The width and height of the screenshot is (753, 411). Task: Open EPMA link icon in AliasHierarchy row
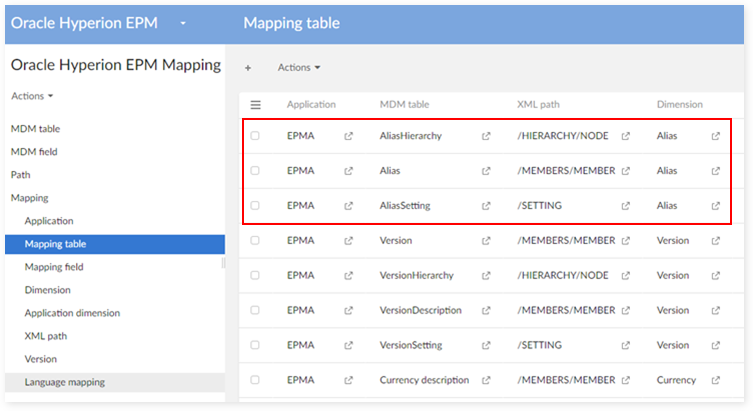pyautogui.click(x=348, y=136)
